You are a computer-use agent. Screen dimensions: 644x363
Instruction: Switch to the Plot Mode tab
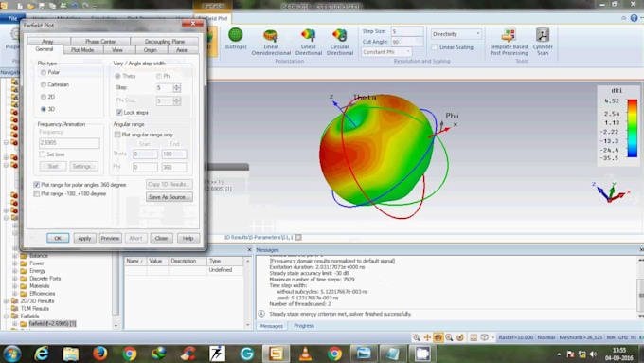[x=82, y=49]
